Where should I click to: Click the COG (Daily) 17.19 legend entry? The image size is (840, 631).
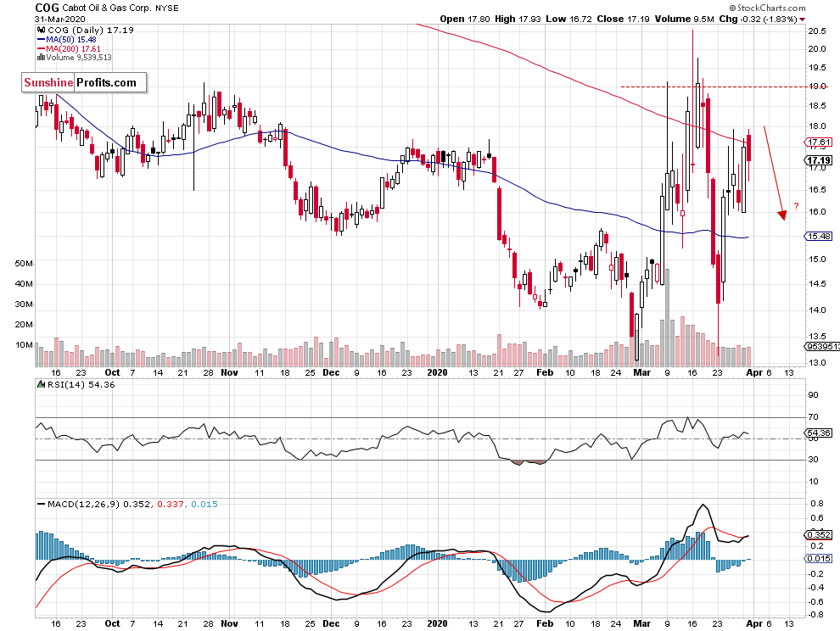pyautogui.click(x=91, y=30)
